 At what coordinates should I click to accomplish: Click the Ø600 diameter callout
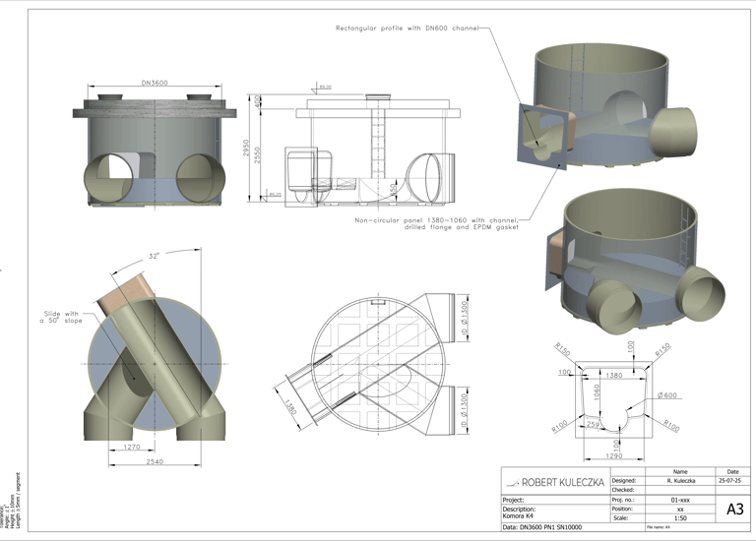point(667,395)
